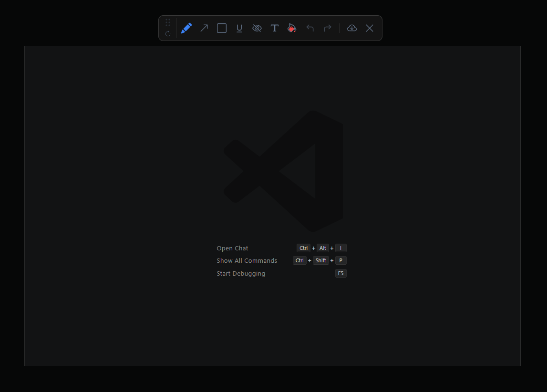Click the P key badge

341,260
